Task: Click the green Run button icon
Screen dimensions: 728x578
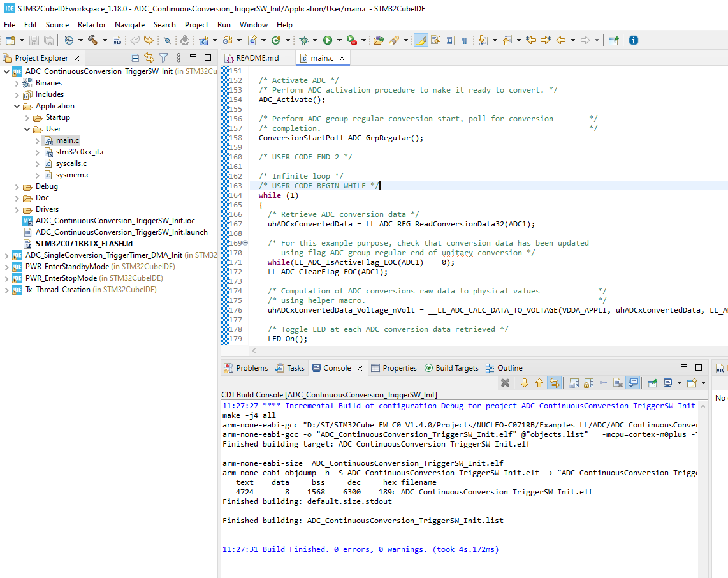Action: (x=328, y=40)
